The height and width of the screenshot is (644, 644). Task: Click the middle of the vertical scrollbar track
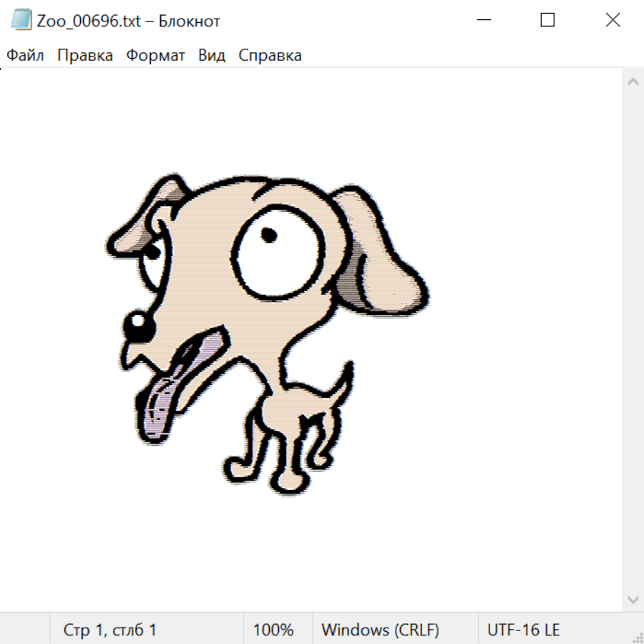pyautogui.click(x=633, y=340)
